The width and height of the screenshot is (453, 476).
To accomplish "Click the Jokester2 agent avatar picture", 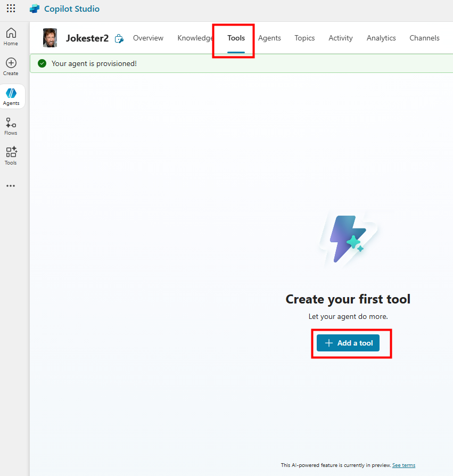I will tap(50, 38).
